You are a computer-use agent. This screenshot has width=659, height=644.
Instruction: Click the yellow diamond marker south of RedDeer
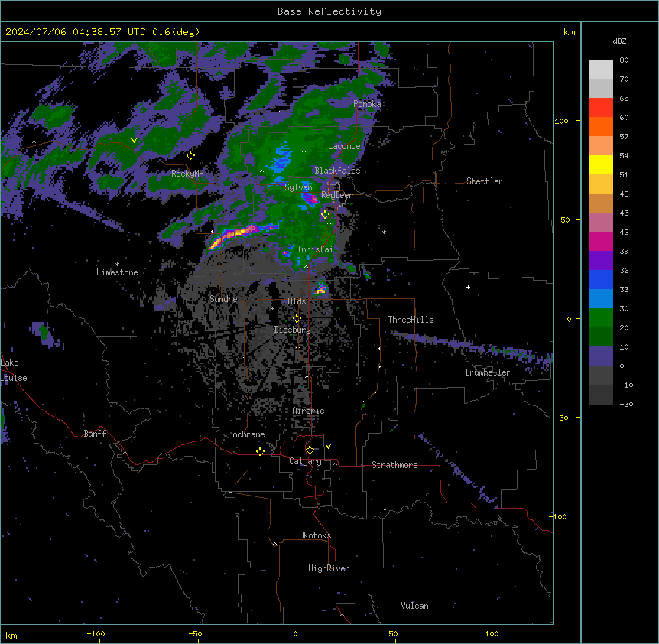click(325, 215)
